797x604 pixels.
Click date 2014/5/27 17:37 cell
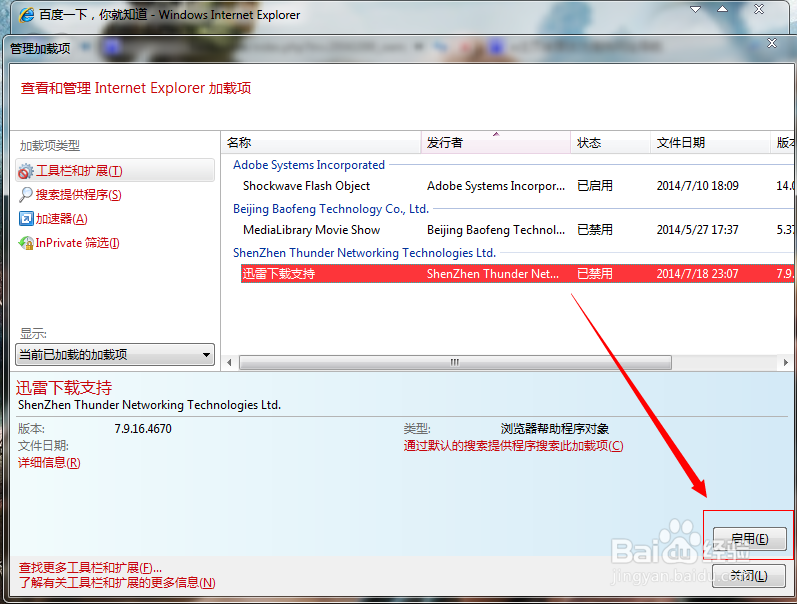click(x=697, y=230)
